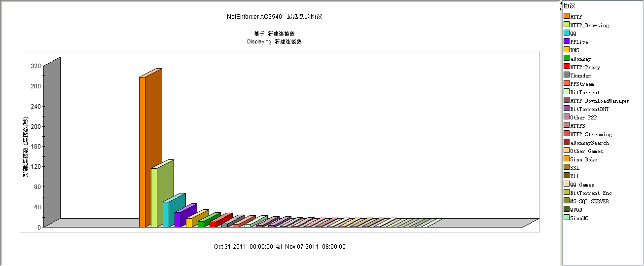This screenshot has width=644, height=266.
Task: Select the MS-SQL-SERVER legend entry
Action: (x=589, y=201)
